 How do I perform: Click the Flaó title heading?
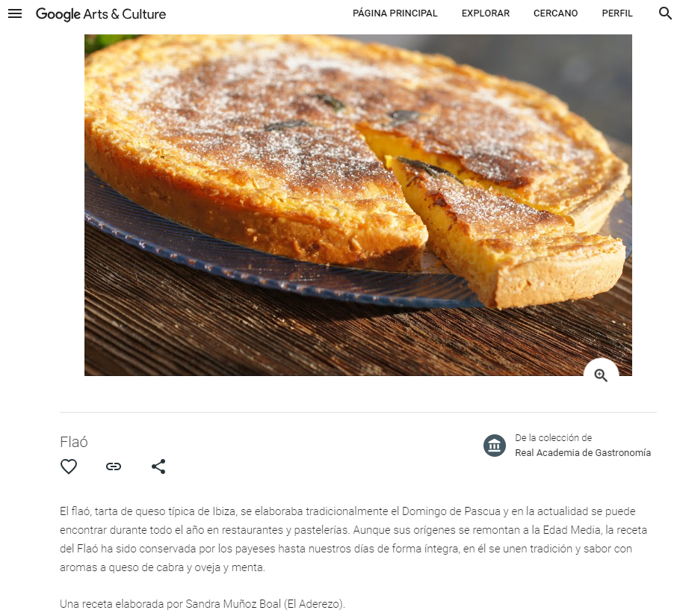[x=74, y=442]
